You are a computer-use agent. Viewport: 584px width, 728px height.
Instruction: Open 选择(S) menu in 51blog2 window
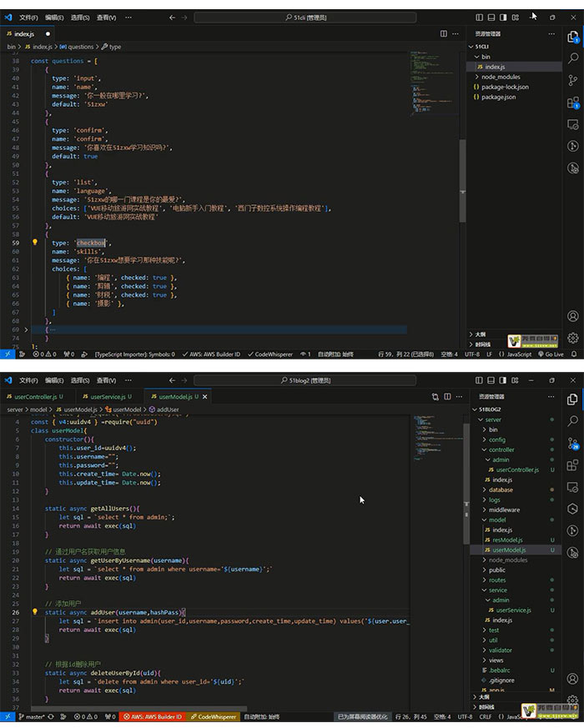pyautogui.click(x=80, y=380)
